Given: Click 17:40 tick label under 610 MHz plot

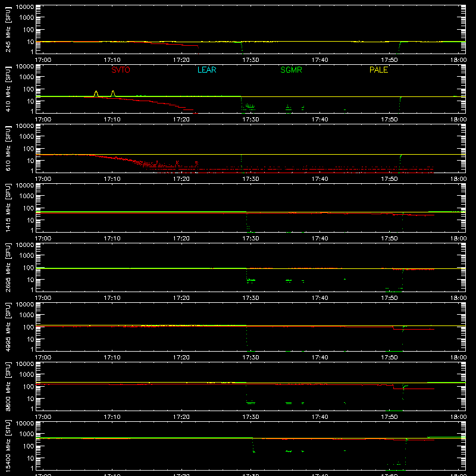Looking at the screenshot, I should [x=320, y=179].
